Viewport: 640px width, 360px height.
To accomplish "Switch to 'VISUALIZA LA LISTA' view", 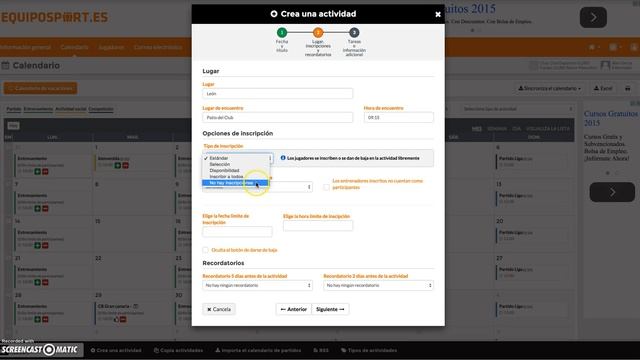I will pos(547,129).
